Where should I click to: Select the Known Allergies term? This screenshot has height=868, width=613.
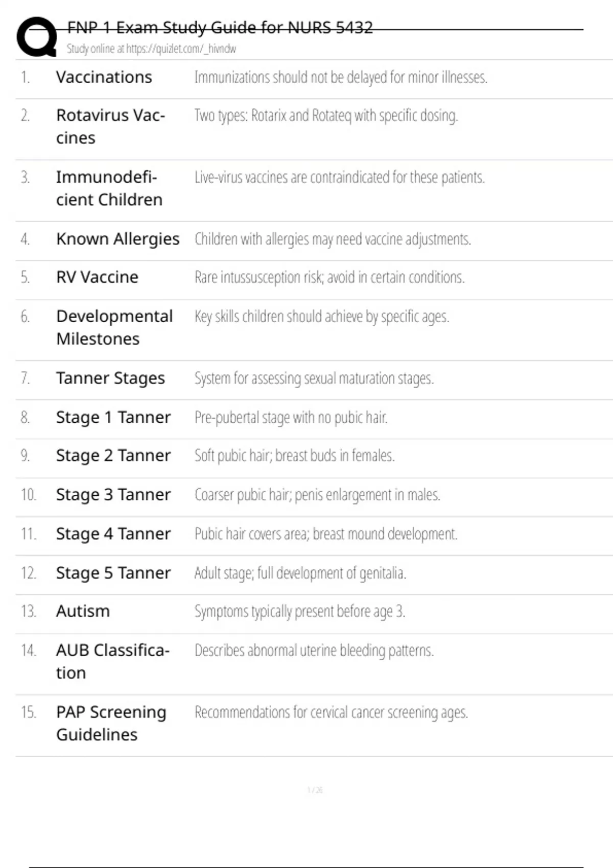pos(118,239)
